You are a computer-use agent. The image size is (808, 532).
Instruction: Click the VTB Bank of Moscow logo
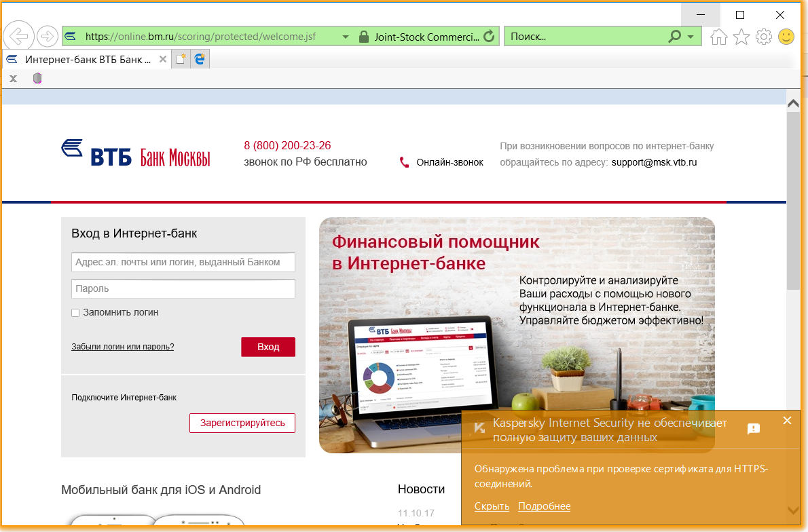click(x=136, y=153)
